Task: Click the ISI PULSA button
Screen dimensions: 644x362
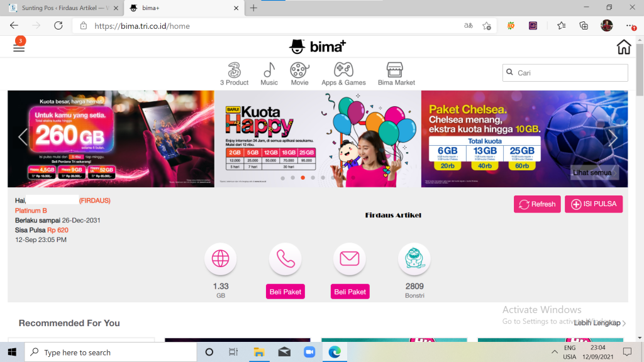Action: (593, 204)
